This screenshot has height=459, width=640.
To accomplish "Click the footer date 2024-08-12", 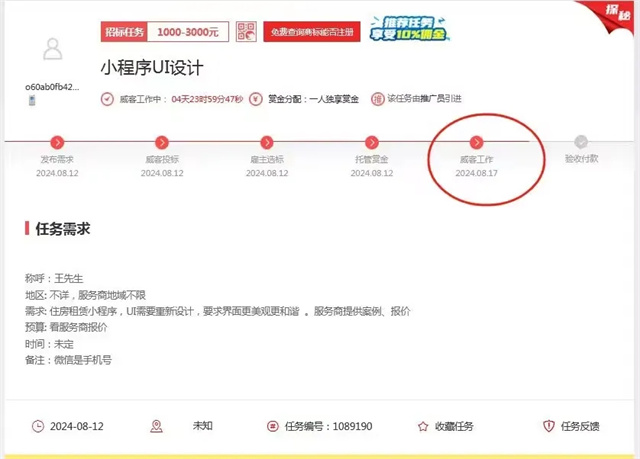I will [77, 426].
